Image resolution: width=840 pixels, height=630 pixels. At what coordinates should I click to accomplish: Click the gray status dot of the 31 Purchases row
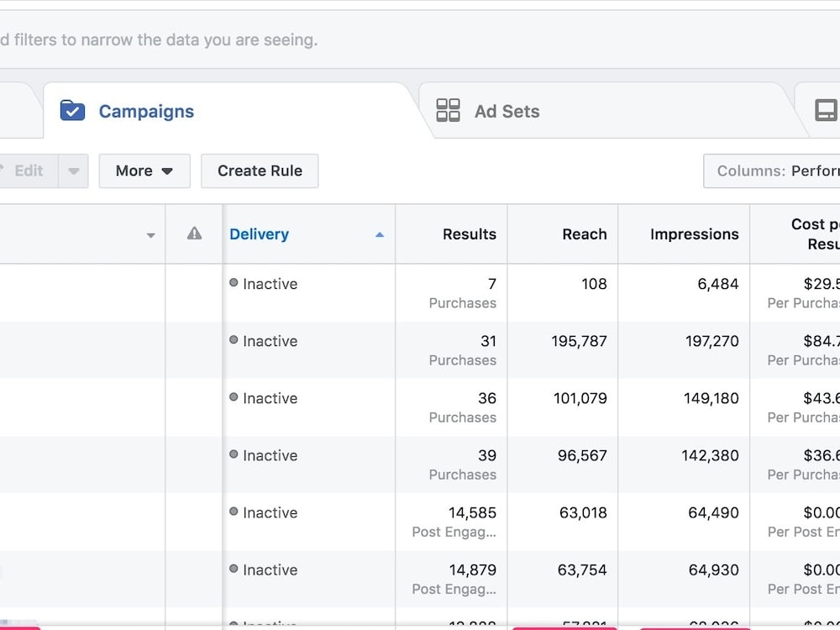tap(234, 339)
